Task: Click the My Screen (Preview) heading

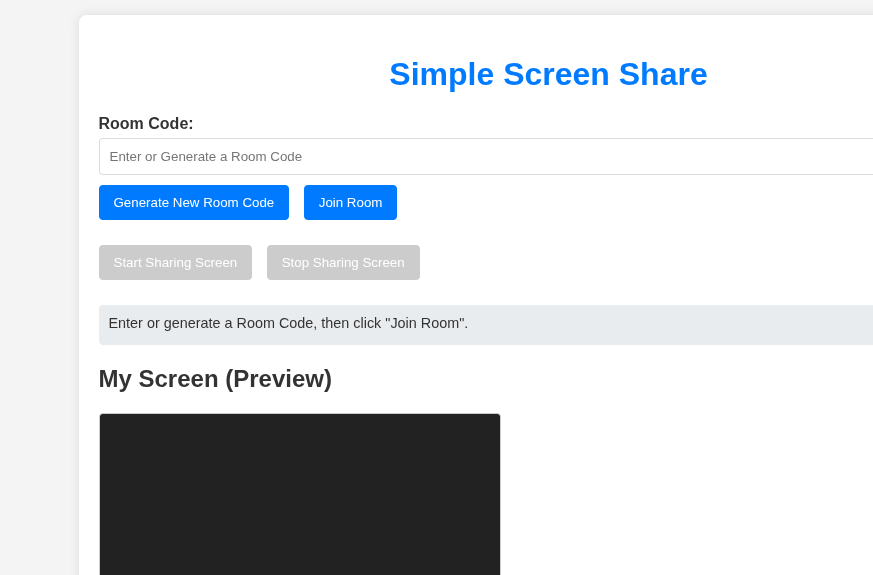Action: 215,379
